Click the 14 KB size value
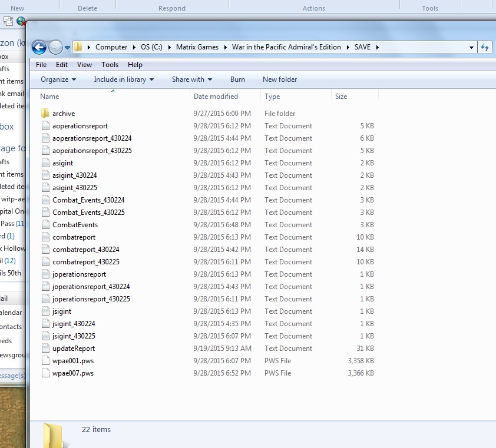Image resolution: width=496 pixels, height=448 pixels. coord(365,250)
